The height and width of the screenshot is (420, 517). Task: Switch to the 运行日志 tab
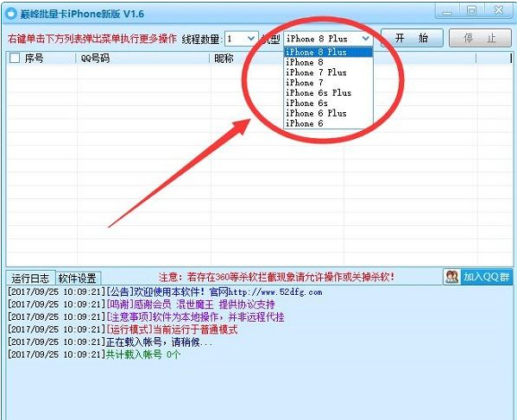pyautogui.click(x=30, y=279)
